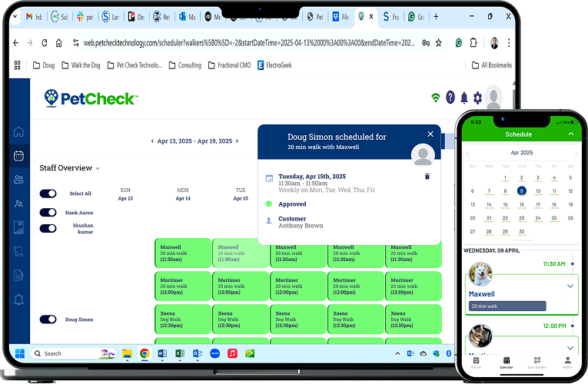Open the browser home page

click(x=59, y=43)
